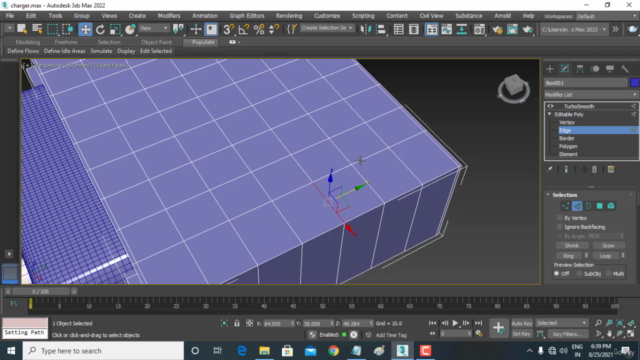Open Select by Name list
The image size is (640, 360).
tap(37, 29)
